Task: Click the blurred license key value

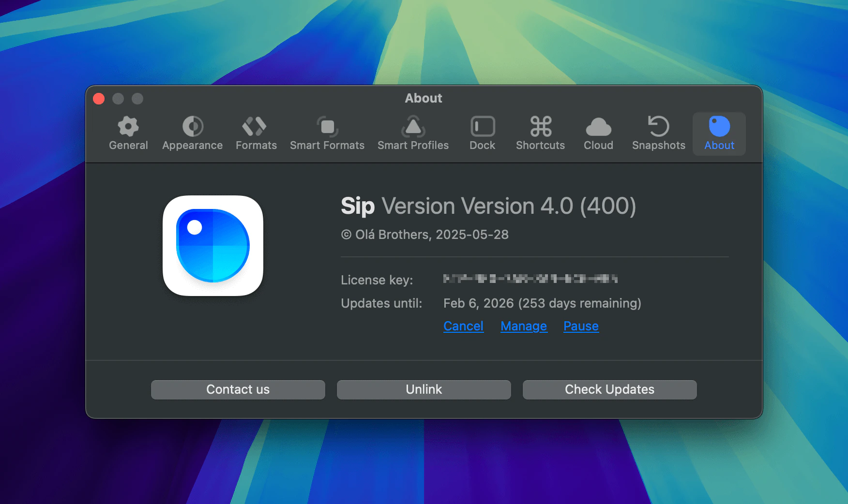Action: (530, 279)
